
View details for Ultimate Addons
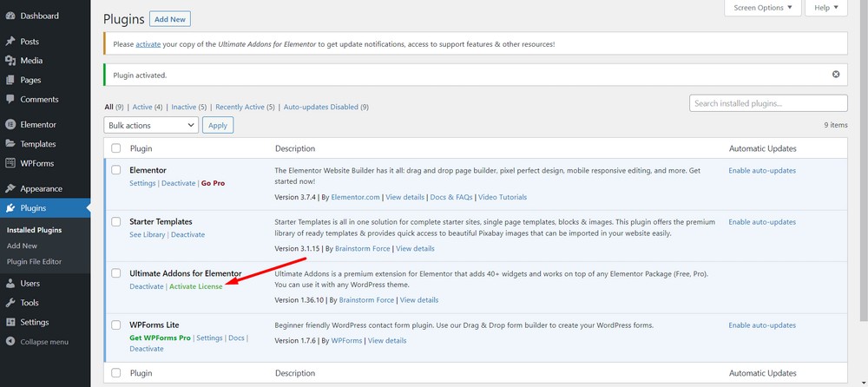pyautogui.click(x=419, y=300)
